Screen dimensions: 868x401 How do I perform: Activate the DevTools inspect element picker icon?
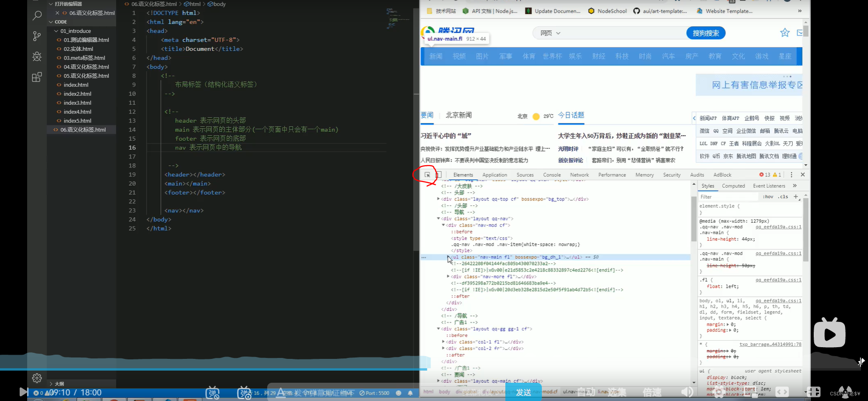point(427,175)
